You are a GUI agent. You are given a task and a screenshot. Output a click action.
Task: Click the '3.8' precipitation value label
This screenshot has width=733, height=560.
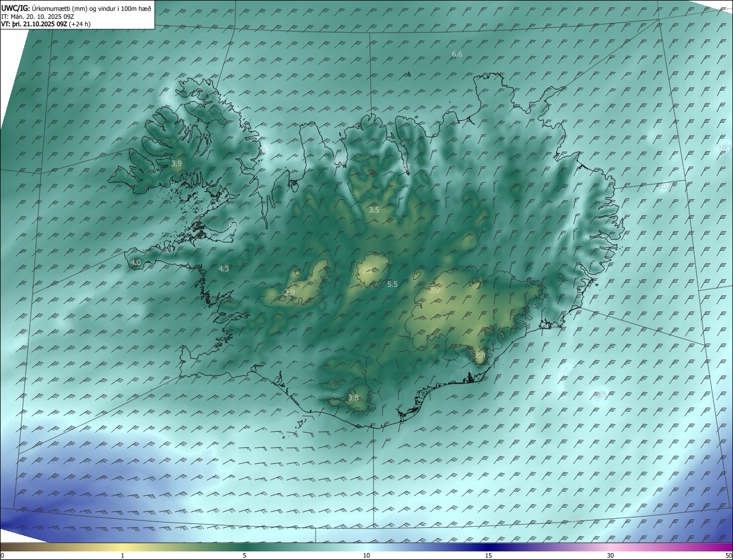tap(353, 398)
